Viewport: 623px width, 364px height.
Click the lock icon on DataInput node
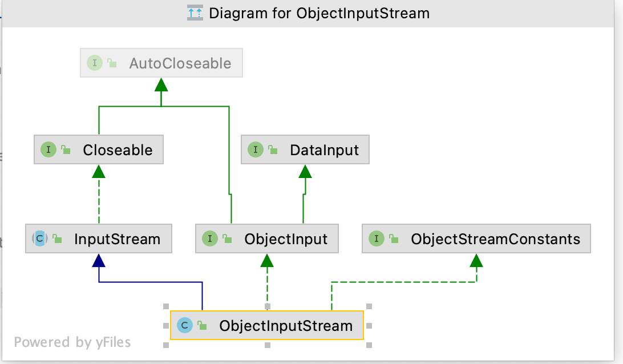coord(273,150)
